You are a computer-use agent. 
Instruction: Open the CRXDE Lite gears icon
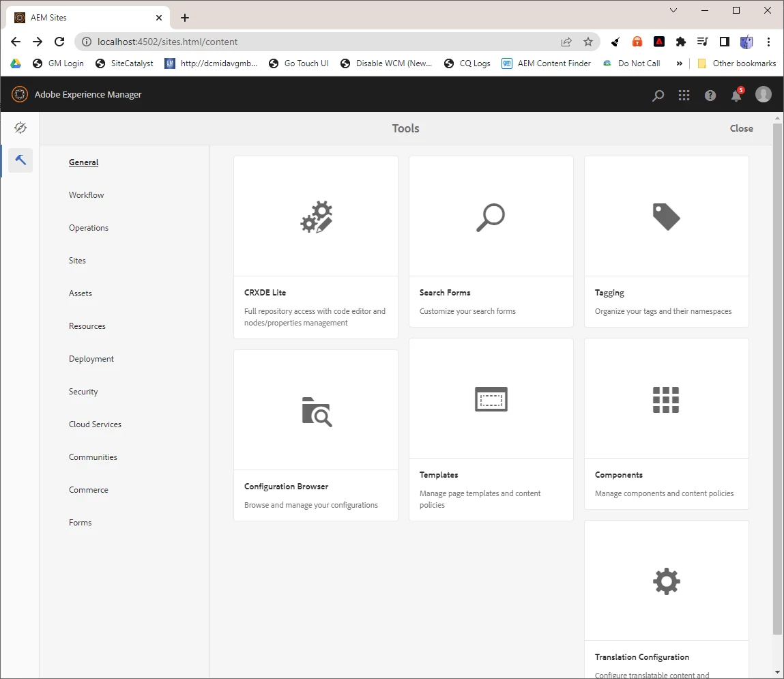(x=317, y=217)
